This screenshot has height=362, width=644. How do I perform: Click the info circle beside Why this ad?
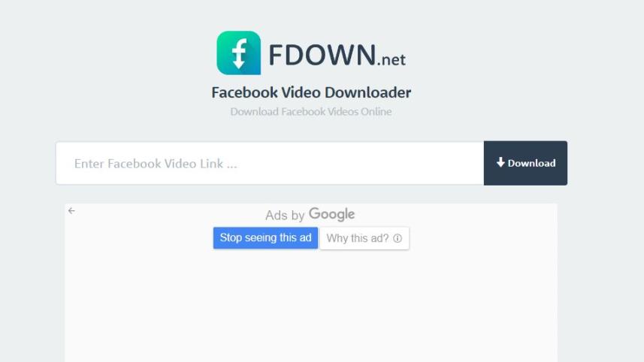coord(398,238)
